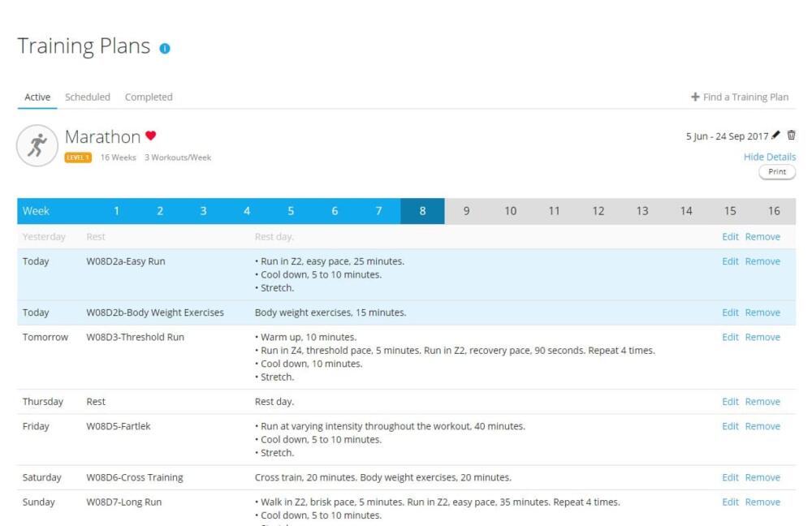Screen dimensions: 812x526
Task: Click the red heart favorite icon
Action: [150, 136]
